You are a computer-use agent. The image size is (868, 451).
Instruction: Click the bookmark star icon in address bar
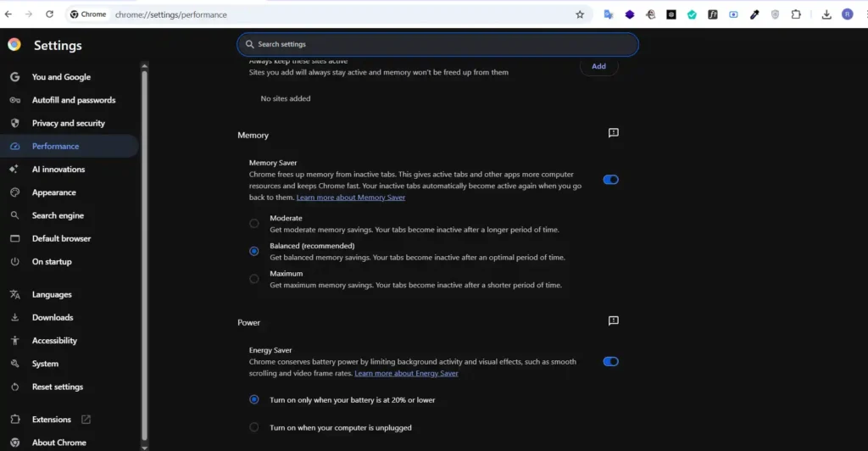coord(580,14)
